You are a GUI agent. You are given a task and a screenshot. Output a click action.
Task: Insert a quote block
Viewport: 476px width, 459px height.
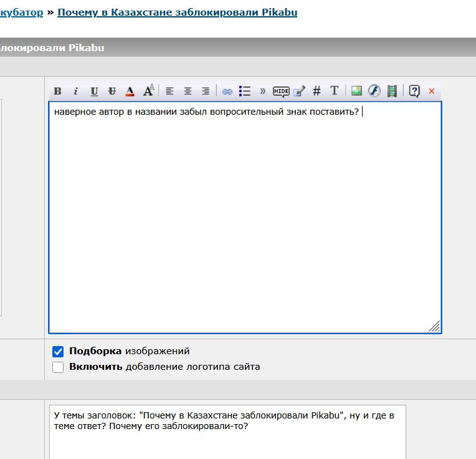[262, 91]
